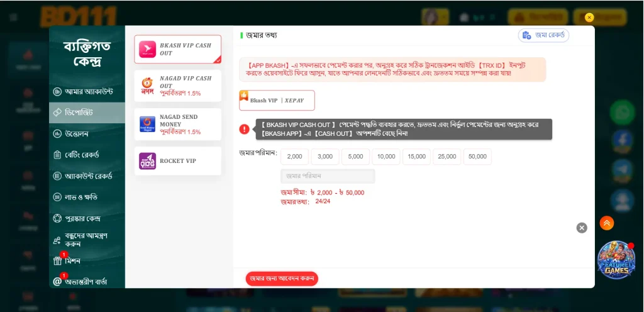Open ডিপোজিট menu item
Viewport: 644px width, 312px height.
pyautogui.click(x=87, y=113)
